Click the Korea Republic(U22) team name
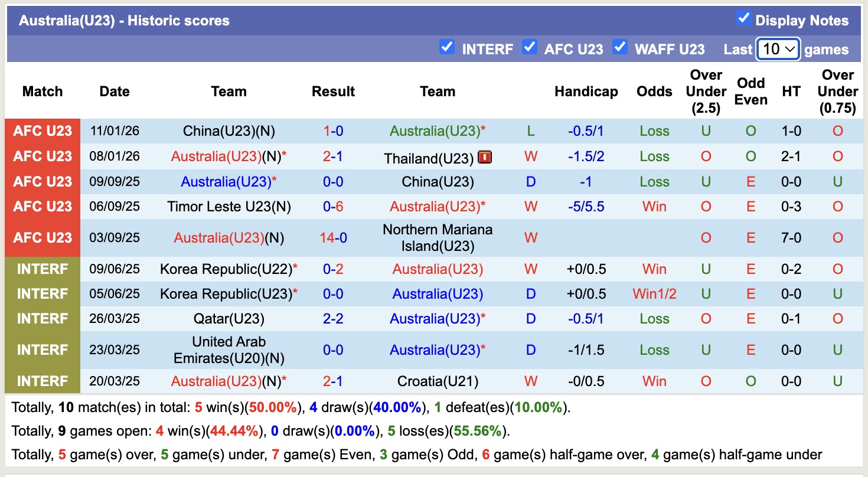Image resolution: width=868 pixels, height=477 pixels. click(226, 269)
